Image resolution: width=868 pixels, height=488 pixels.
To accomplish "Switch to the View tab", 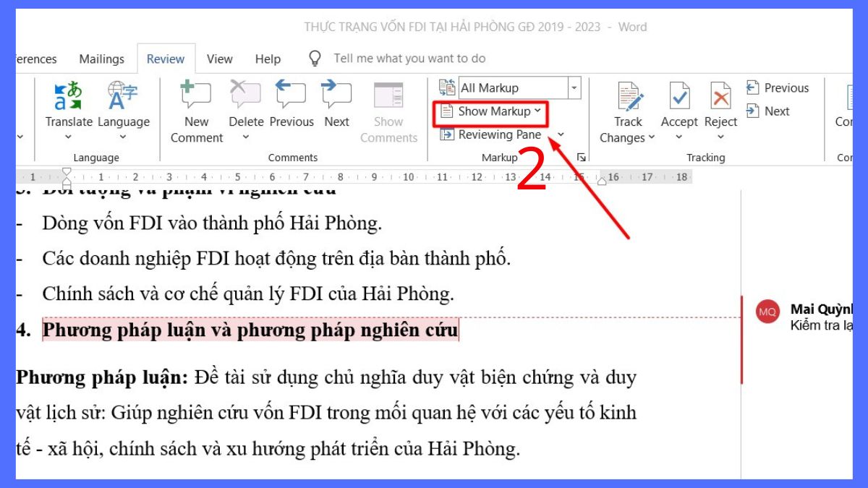I will [219, 59].
